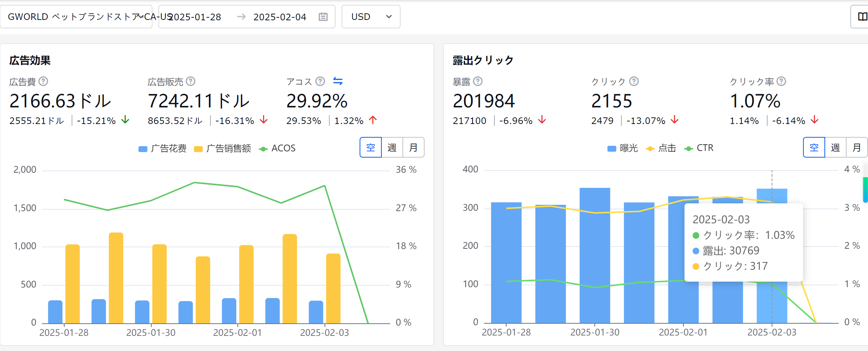868x351 pixels.
Task: Click the 2025-01-28 blue bar in exposure chart
Action: tap(506, 263)
